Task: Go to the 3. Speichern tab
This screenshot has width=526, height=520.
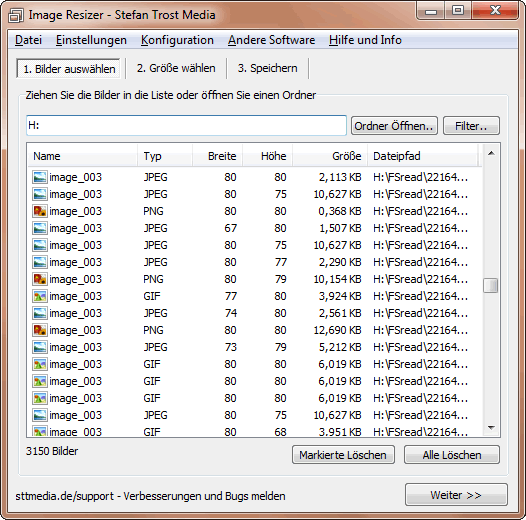Action: (267, 68)
